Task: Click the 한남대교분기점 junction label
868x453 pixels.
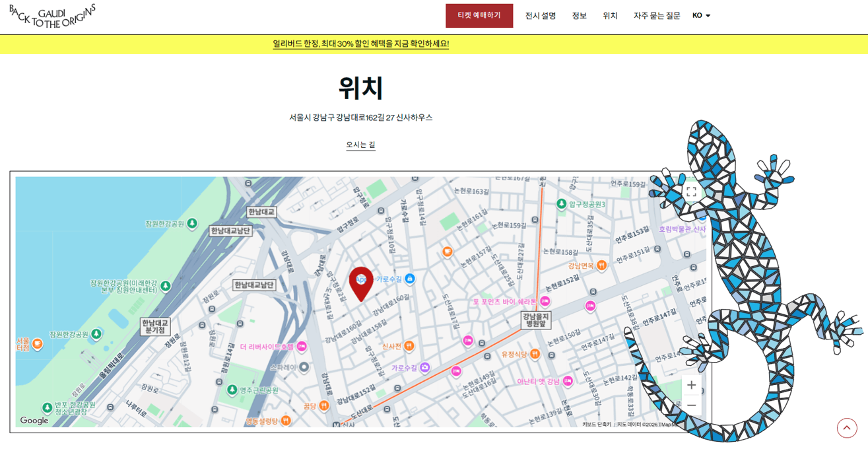Action: click(x=155, y=326)
